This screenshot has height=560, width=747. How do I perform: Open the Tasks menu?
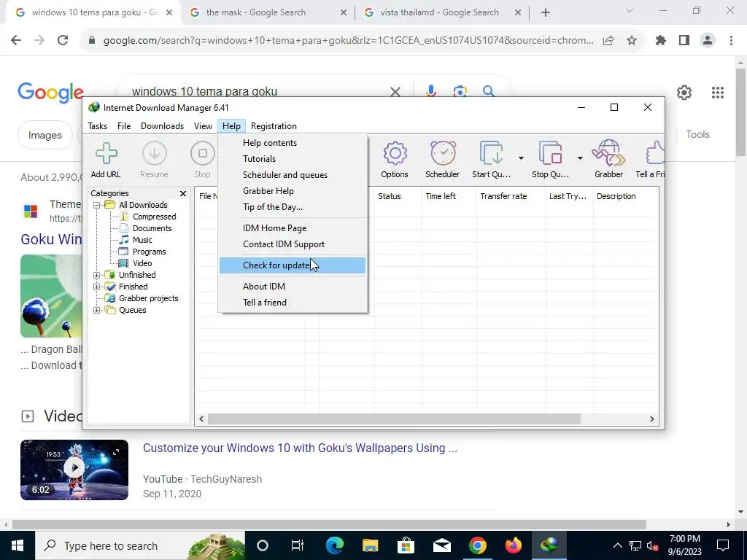(97, 126)
